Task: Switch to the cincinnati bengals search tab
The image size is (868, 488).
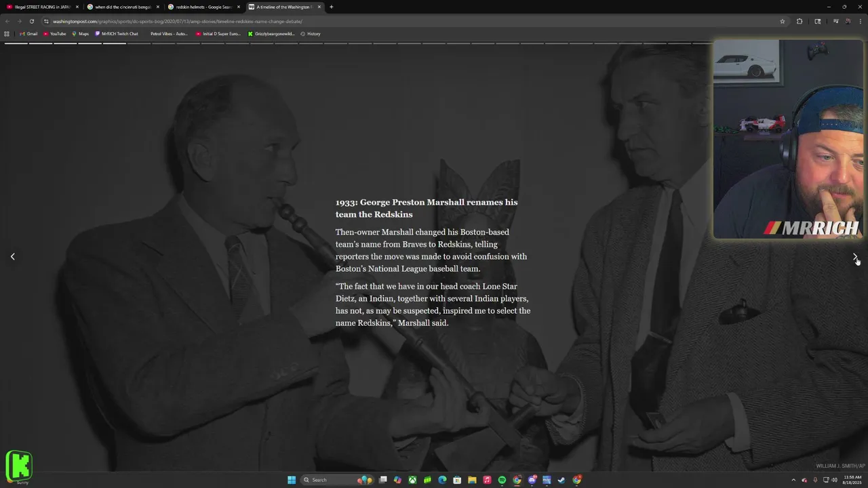Action: click(123, 7)
